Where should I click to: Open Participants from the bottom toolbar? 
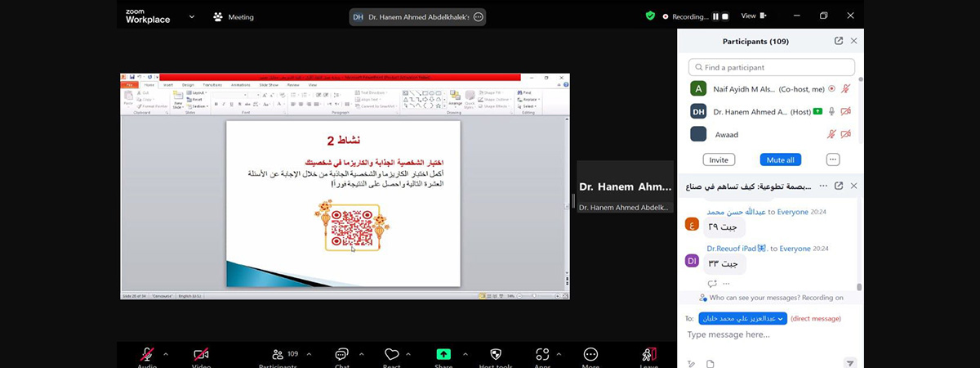(x=278, y=354)
